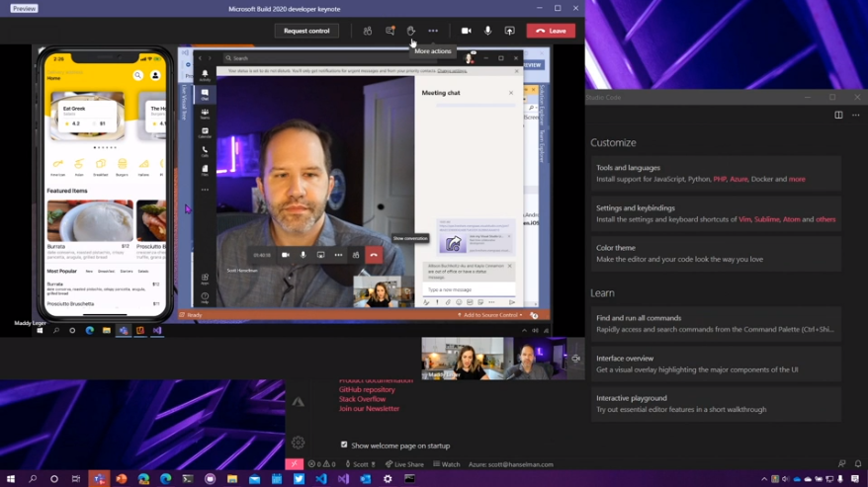This screenshot has height=487, width=868.
Task: Open Files in shared Teams sidebar
Action: [205, 171]
